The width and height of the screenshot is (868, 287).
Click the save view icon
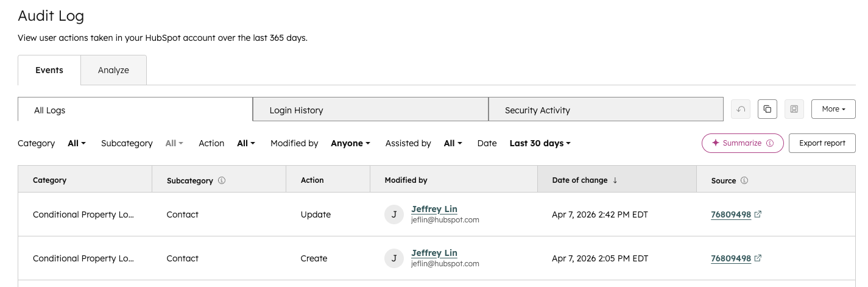click(x=794, y=109)
